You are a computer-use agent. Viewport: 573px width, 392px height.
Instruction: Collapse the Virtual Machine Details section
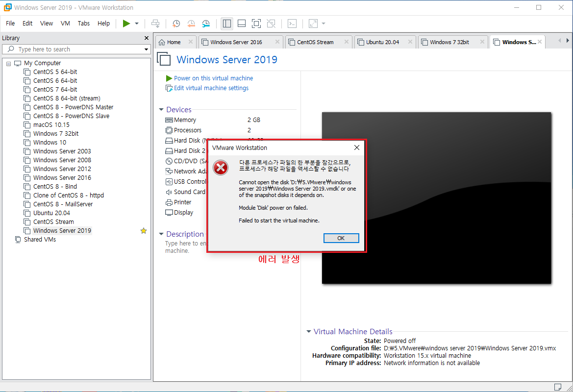tap(308, 332)
